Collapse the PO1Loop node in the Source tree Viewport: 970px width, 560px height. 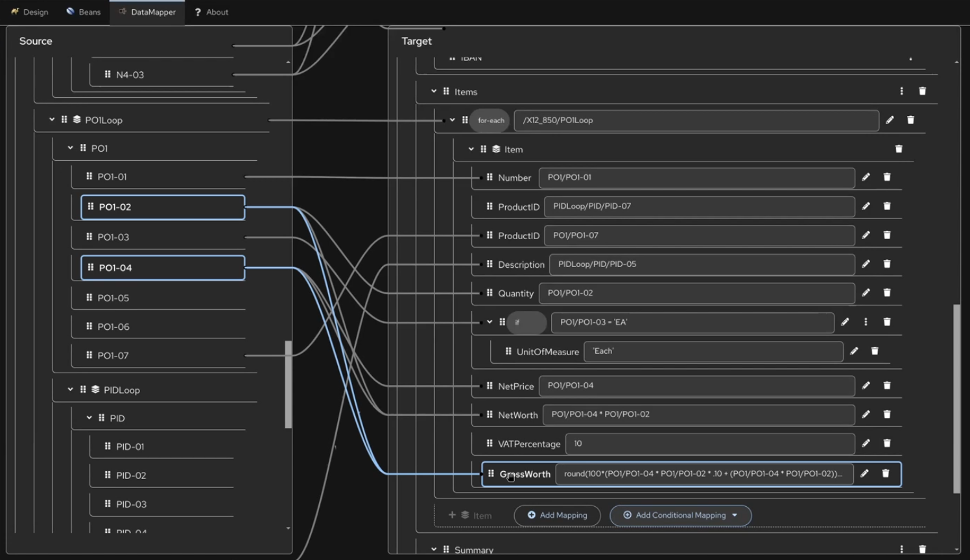click(x=52, y=119)
